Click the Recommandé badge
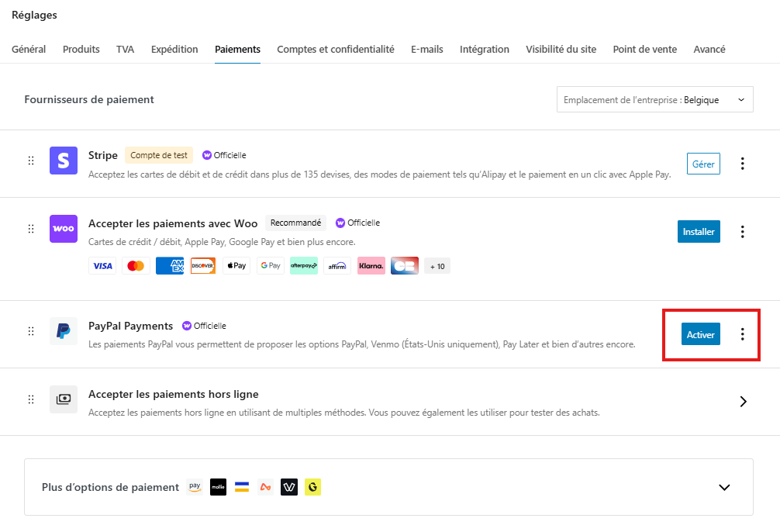 pos(295,223)
